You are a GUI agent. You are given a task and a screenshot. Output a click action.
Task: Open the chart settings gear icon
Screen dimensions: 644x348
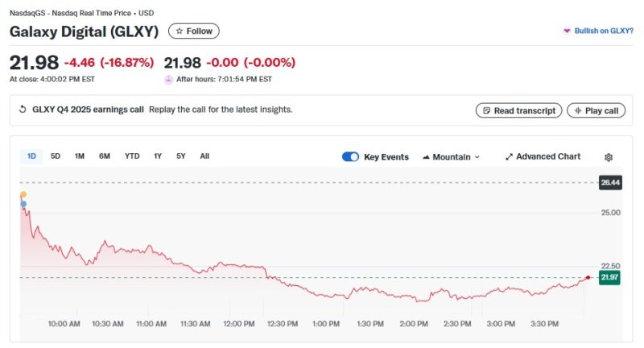pos(609,157)
